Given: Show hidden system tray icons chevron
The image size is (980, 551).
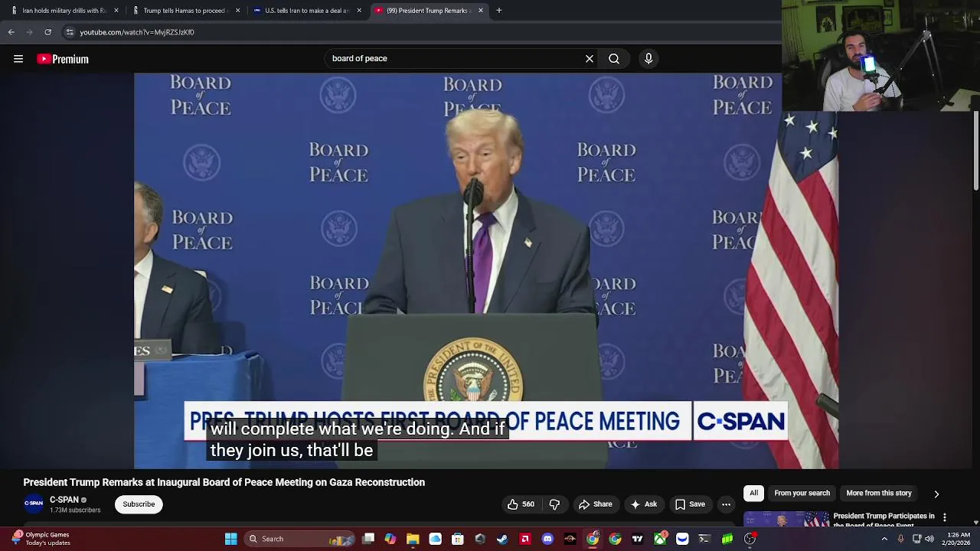Looking at the screenshot, I should pos(884,539).
